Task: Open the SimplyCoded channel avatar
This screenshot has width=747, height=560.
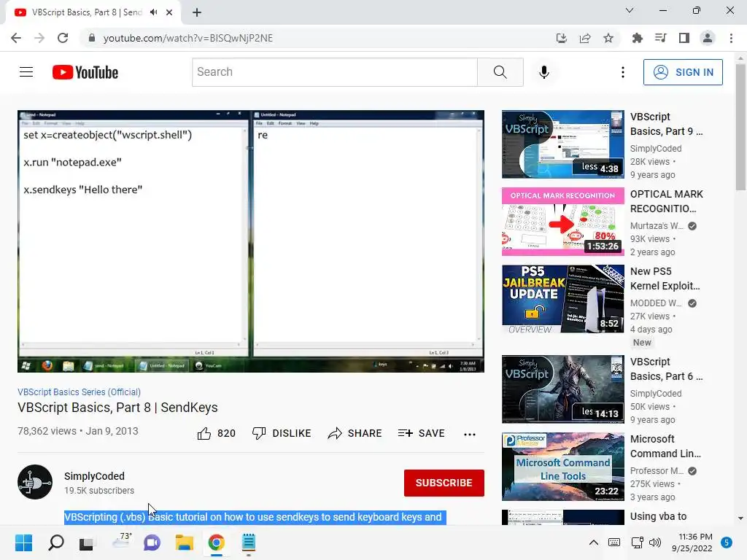Action: click(x=35, y=482)
